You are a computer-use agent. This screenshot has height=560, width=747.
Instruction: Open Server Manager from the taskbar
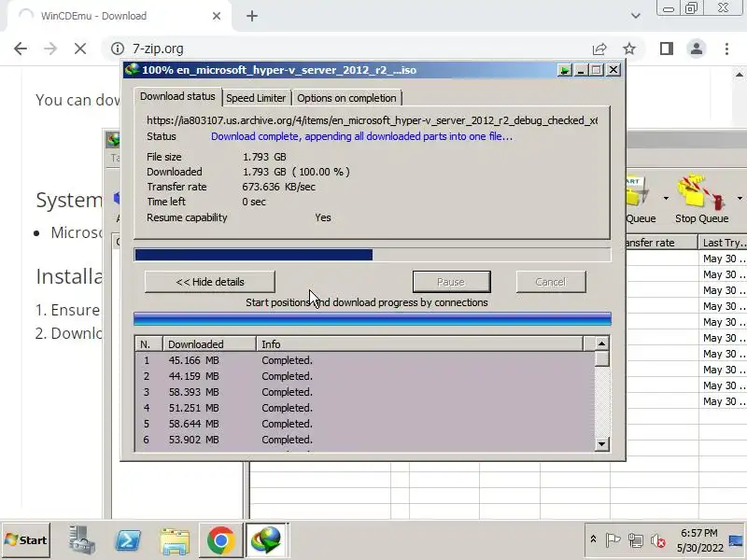pyautogui.click(x=81, y=540)
